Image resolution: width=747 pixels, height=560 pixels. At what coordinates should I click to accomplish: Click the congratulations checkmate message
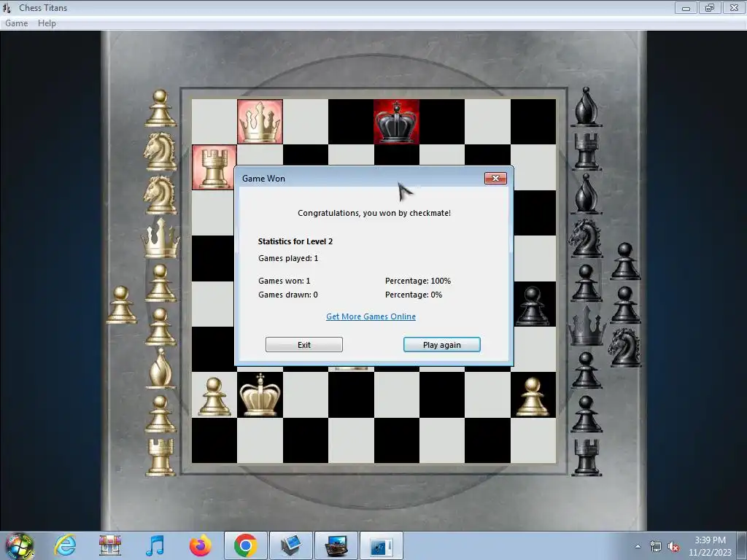click(x=374, y=213)
